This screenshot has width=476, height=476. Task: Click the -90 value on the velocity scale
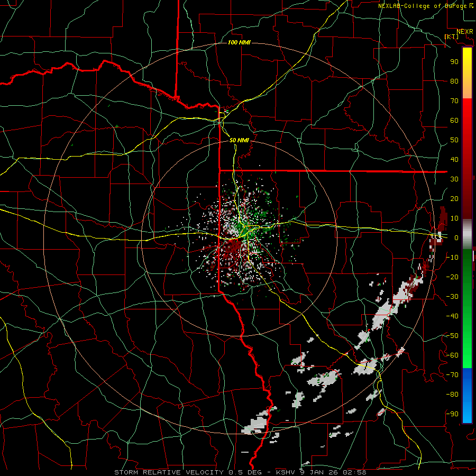point(452,414)
